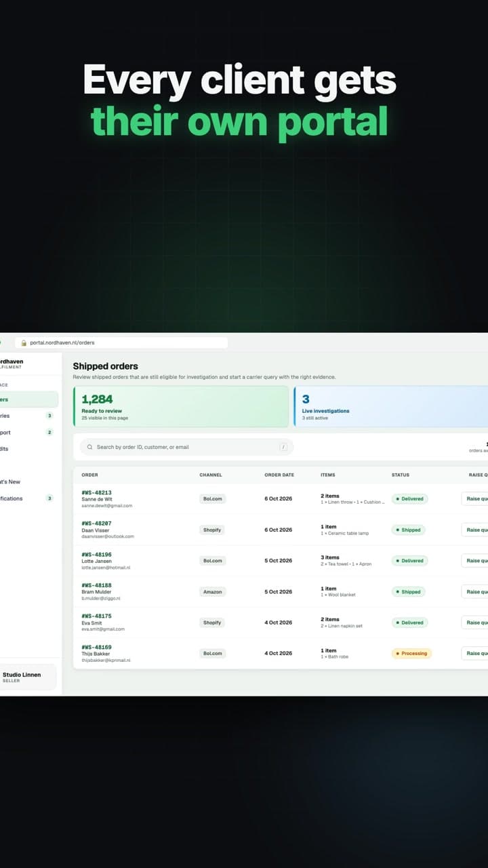Raise query for Daan Visser's order
The height and width of the screenshot is (868, 488).
pyautogui.click(x=474, y=530)
